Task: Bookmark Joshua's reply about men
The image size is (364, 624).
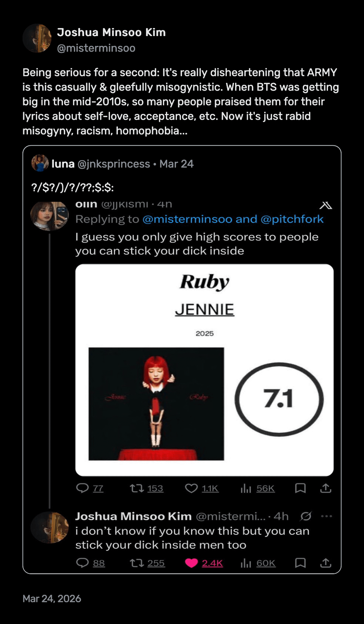Action: [x=300, y=563]
